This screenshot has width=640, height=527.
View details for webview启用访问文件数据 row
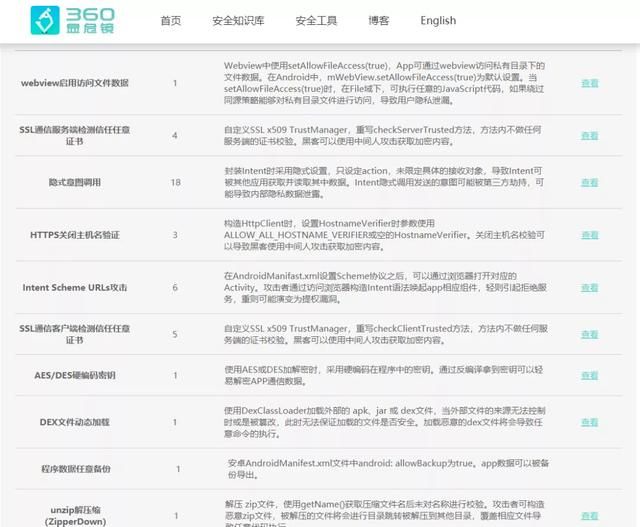[589, 83]
